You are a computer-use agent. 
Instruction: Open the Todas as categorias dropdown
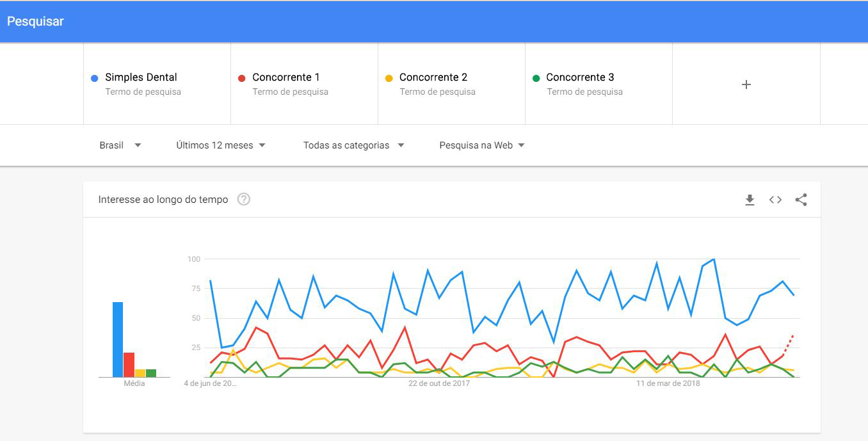tap(354, 145)
